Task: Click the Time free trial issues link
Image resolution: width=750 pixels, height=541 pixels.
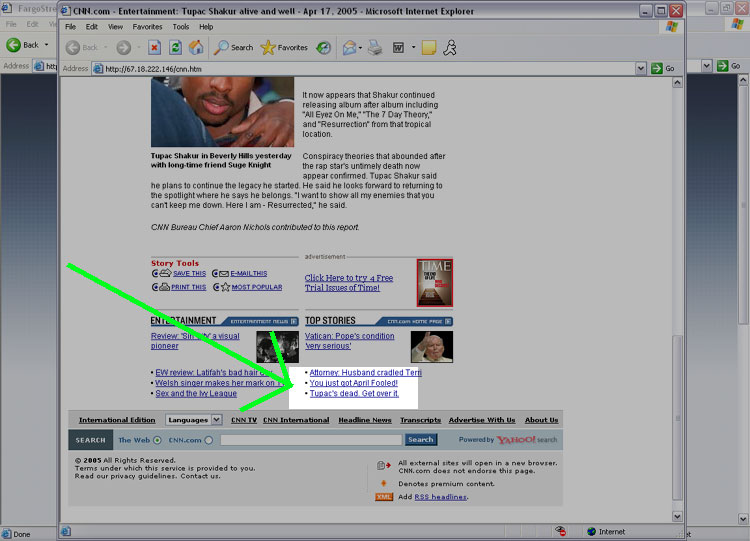Action: coord(349,283)
